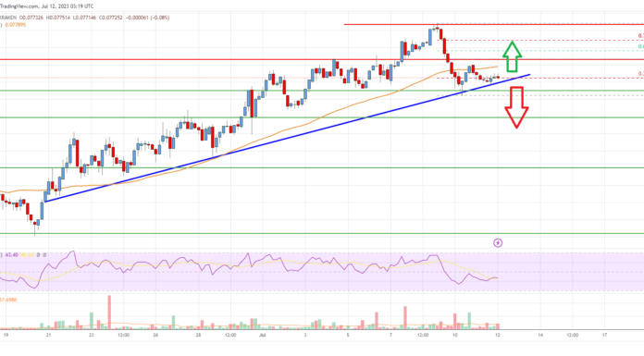644x356 pixels.
Task: Select the blue ascending trendline
Action: 288,139
